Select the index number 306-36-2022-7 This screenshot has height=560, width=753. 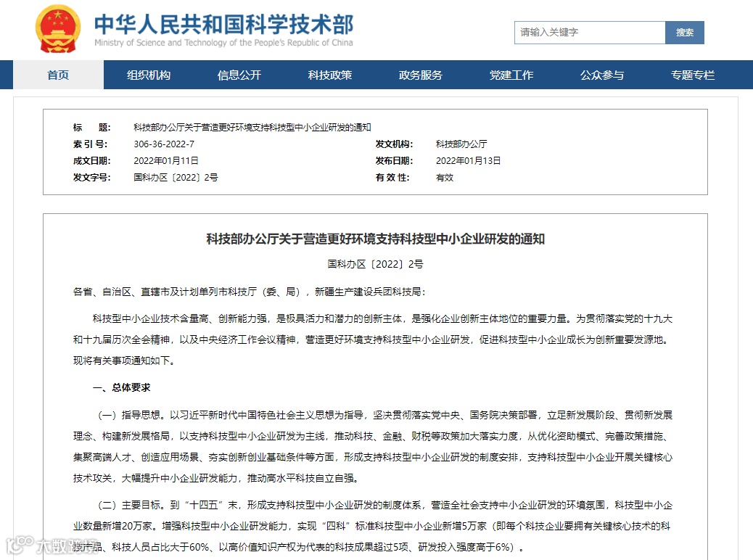click(164, 144)
